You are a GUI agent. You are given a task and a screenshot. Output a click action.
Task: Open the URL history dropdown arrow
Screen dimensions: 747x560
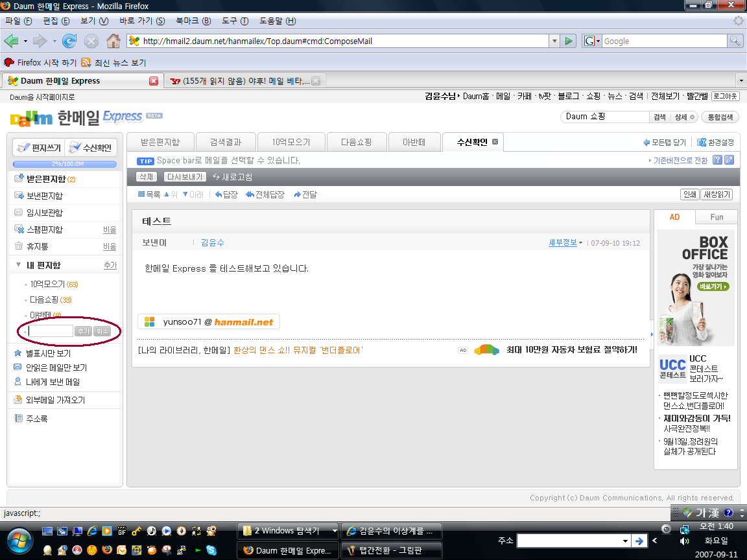[x=554, y=41]
